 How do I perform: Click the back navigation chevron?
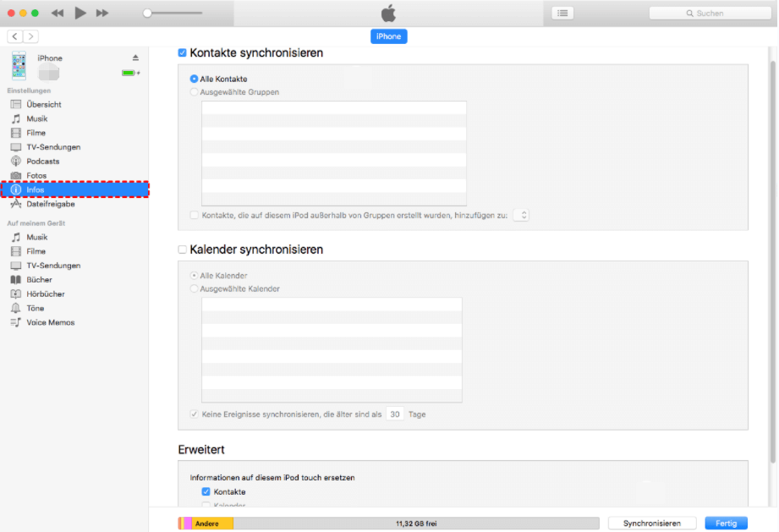(15, 36)
